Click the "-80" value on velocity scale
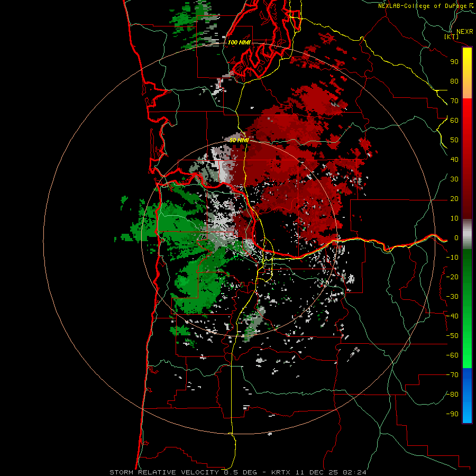Screen dimensions: 476x476 [x=452, y=395]
